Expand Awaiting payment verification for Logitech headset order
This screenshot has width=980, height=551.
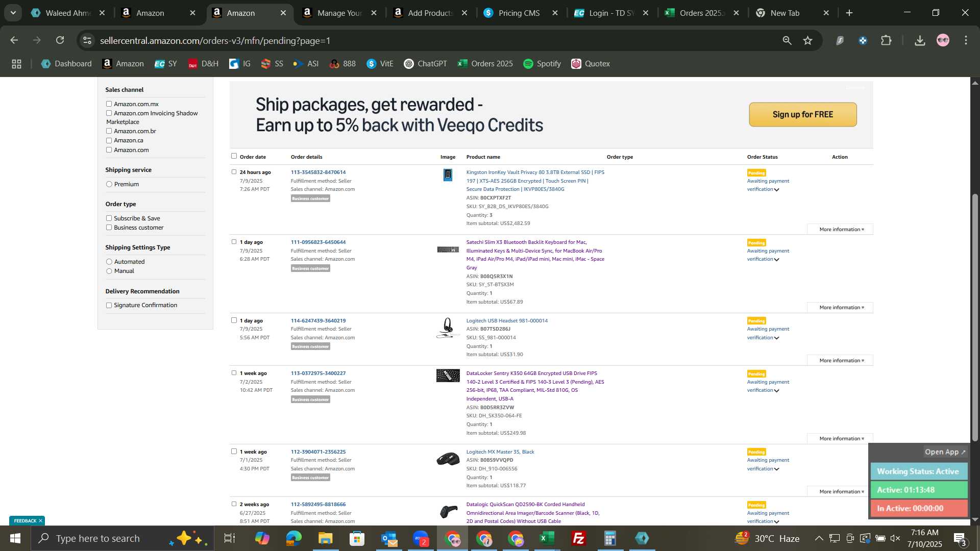click(x=776, y=338)
